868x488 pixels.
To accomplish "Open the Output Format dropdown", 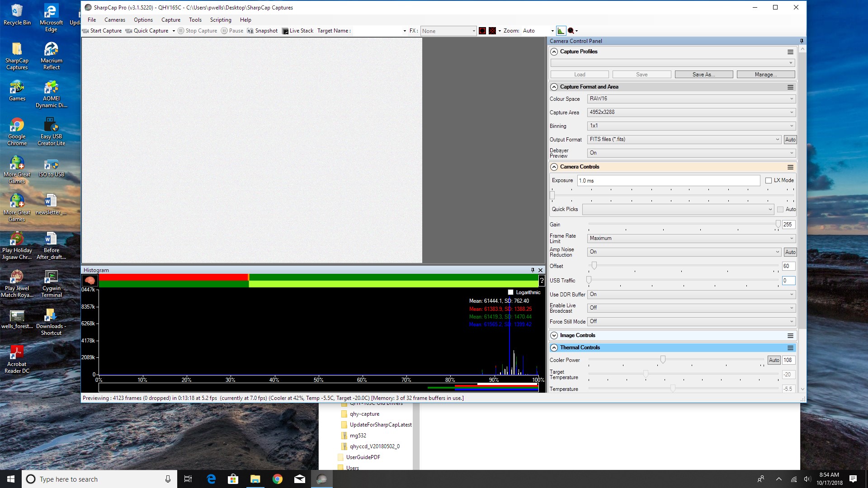I will pos(684,139).
